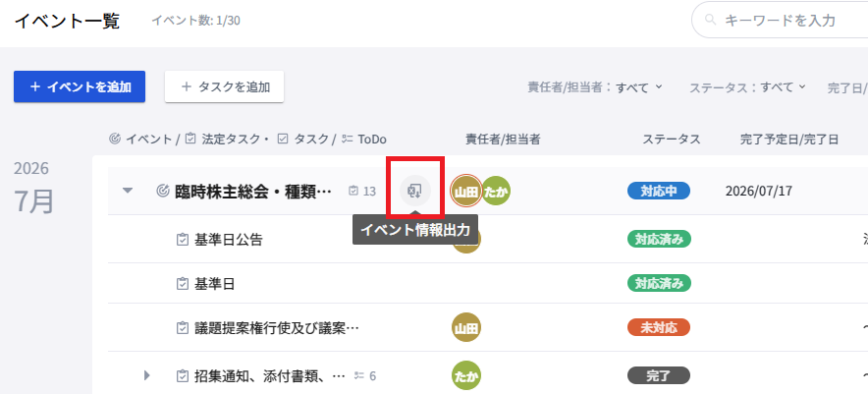The height and width of the screenshot is (394, 868).
Task: Click the イベントを追加 button
Action: [x=80, y=86]
